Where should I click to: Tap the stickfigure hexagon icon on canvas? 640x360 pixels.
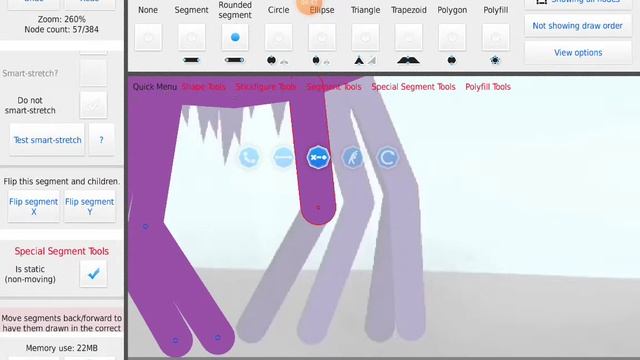353,158
